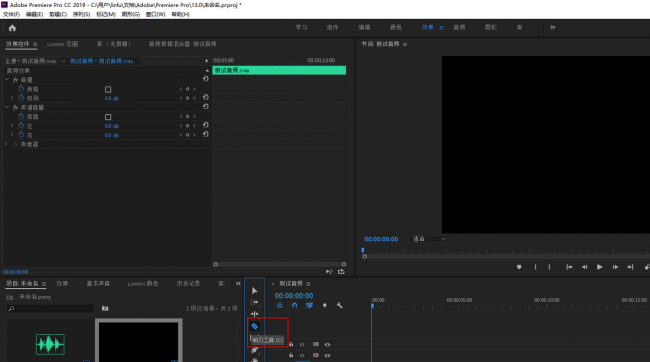Toggle snap magnet in the timeline
The width and height of the screenshot is (650, 362).
(294, 305)
